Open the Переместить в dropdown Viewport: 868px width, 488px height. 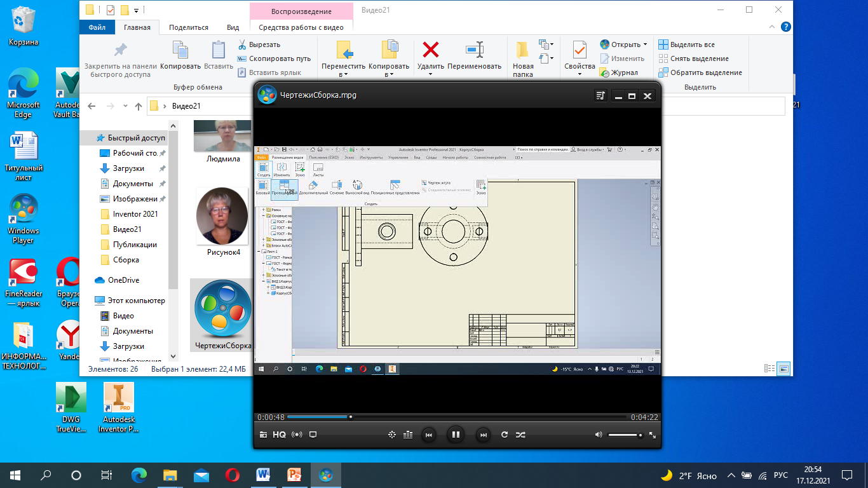344,58
